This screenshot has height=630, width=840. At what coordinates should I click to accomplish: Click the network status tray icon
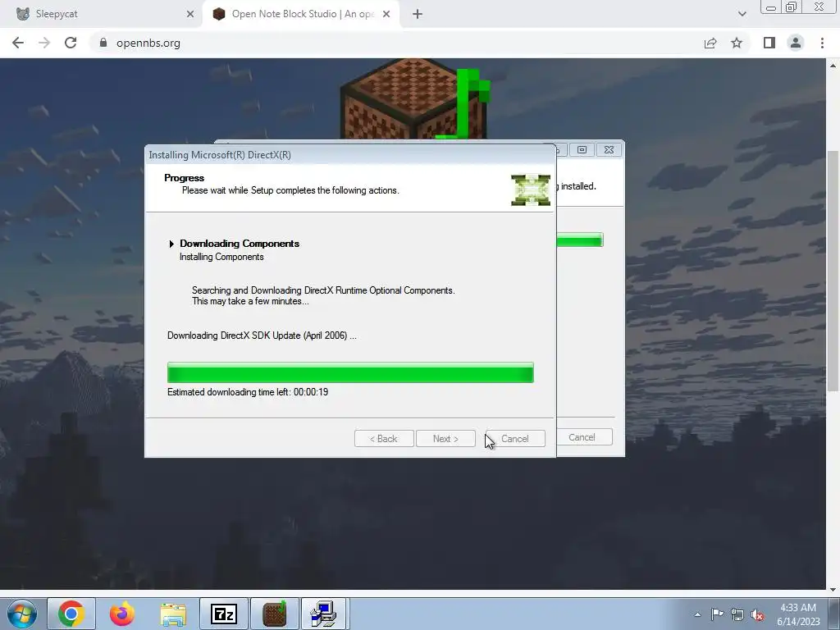[737, 614]
